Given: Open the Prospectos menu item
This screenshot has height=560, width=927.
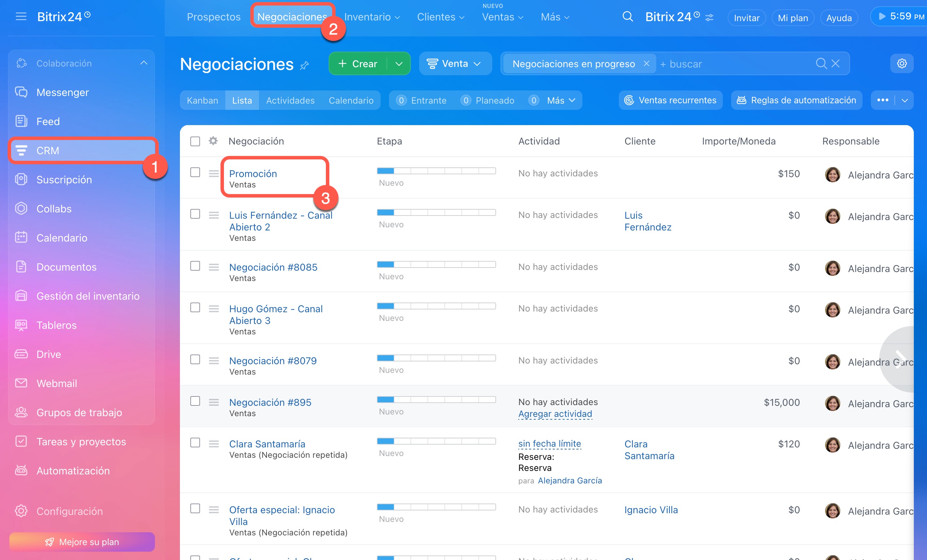Looking at the screenshot, I should tap(213, 17).
